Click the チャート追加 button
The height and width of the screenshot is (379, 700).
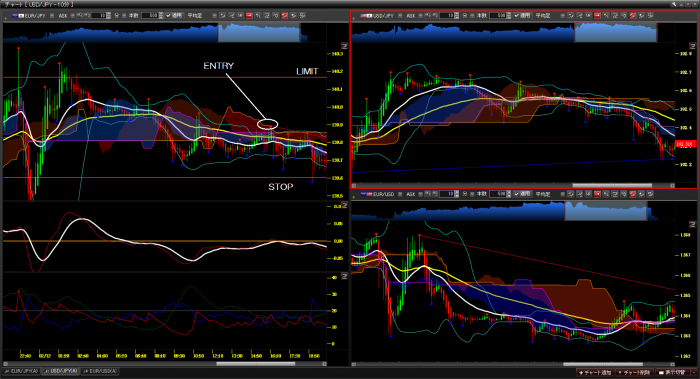point(595,372)
